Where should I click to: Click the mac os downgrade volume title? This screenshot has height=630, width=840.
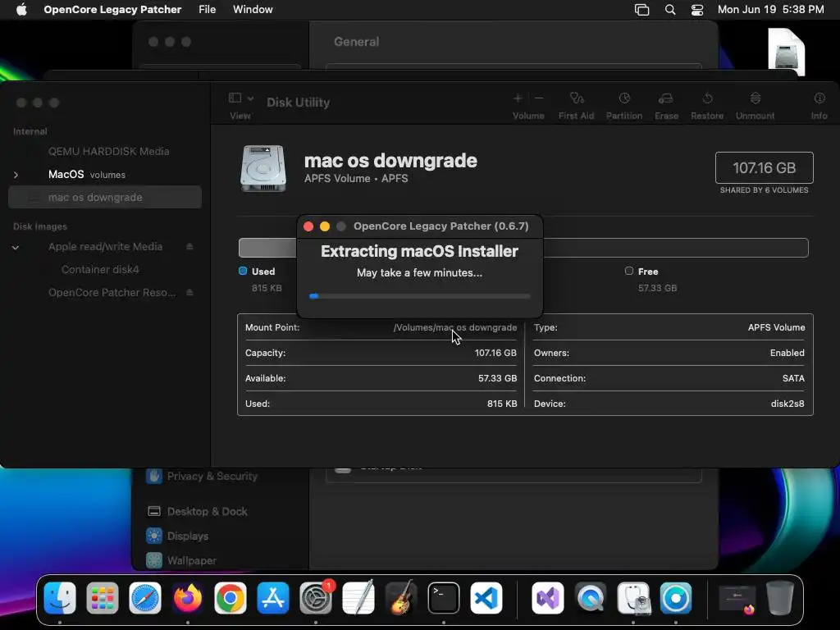(390, 161)
